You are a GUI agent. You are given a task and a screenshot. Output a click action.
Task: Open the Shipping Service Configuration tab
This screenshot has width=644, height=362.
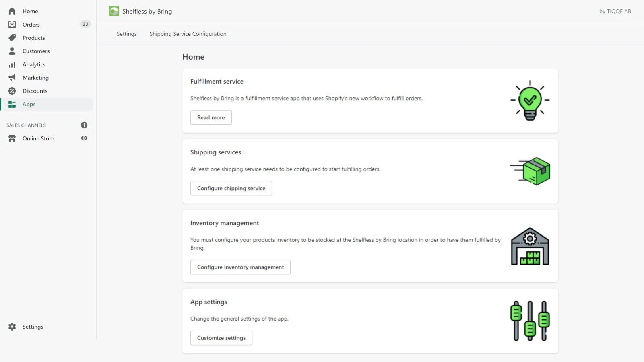click(x=188, y=34)
